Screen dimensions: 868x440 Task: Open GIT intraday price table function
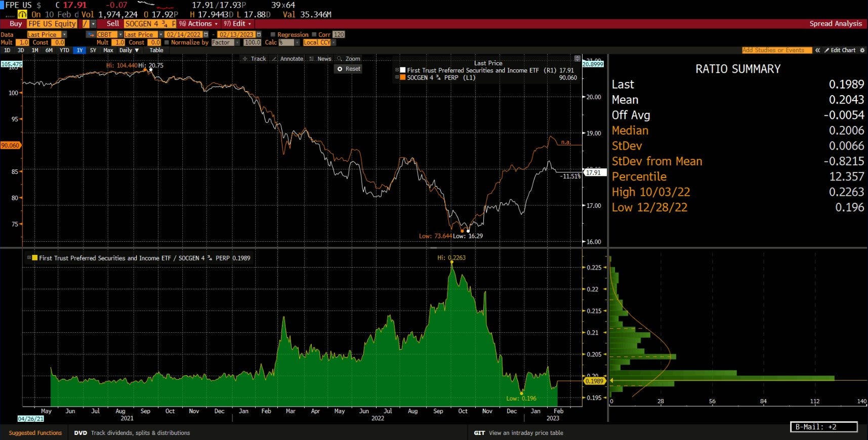(518, 433)
